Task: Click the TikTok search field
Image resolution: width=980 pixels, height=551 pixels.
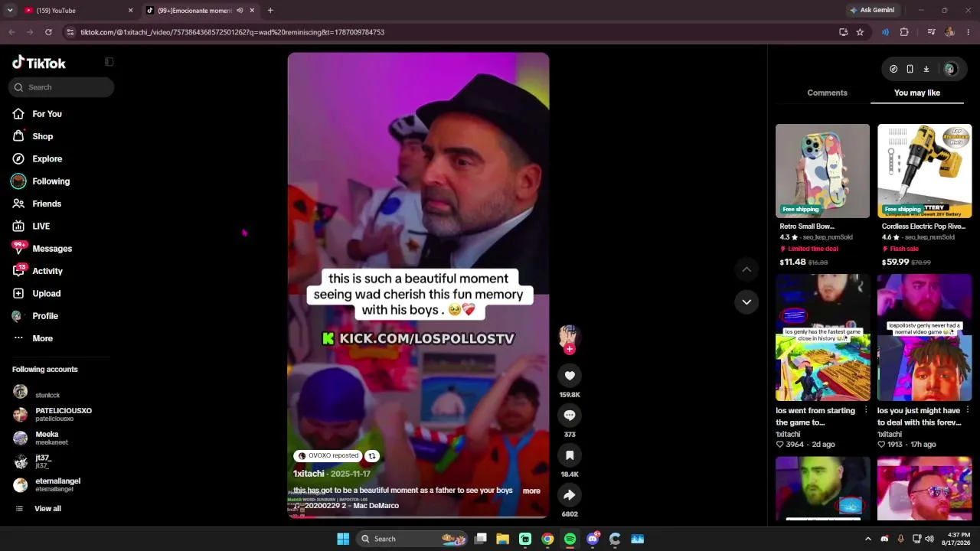Action: click(x=61, y=87)
